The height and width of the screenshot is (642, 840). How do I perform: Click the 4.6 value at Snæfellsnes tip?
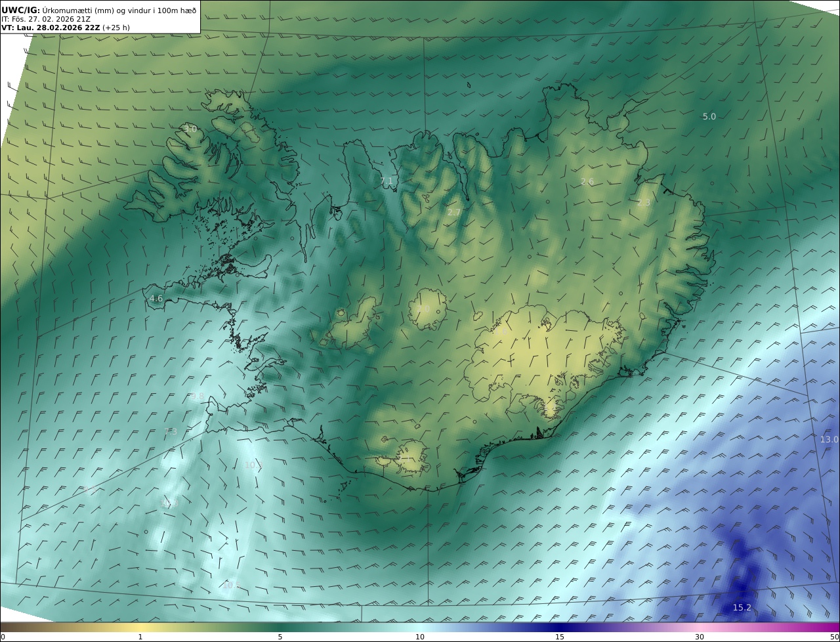click(x=156, y=298)
